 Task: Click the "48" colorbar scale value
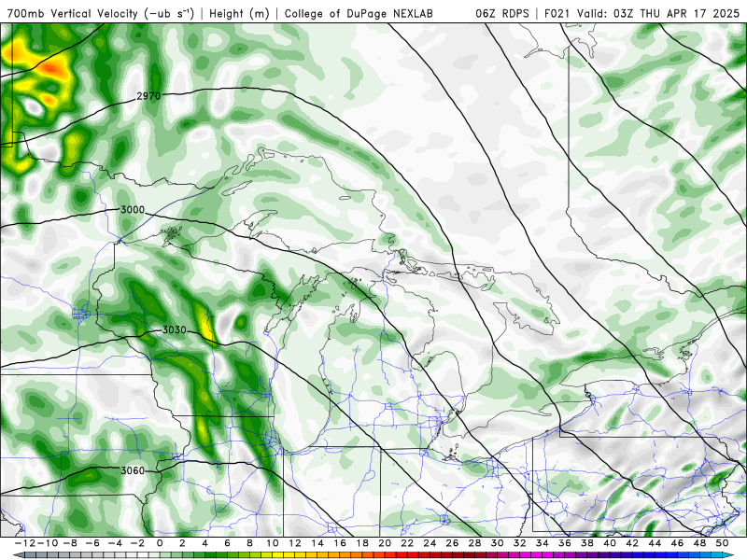699,543
